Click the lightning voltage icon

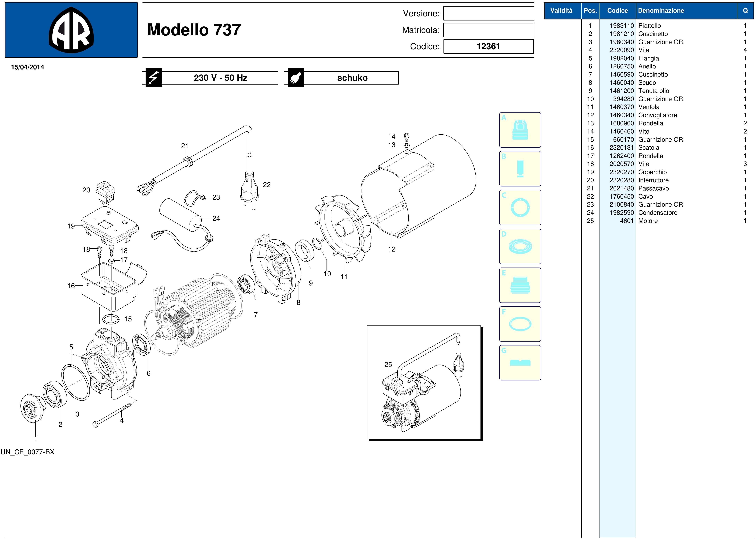point(153,78)
